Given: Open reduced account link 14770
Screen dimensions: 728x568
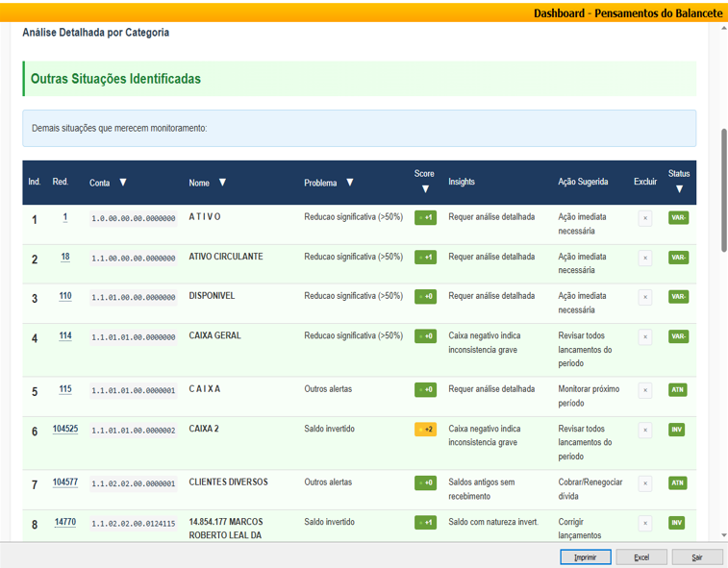Looking at the screenshot, I should (65, 522).
